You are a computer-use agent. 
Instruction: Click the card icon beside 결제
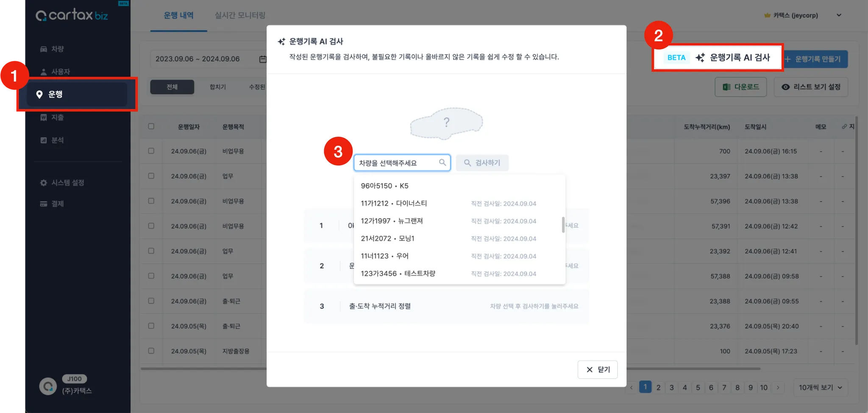43,204
